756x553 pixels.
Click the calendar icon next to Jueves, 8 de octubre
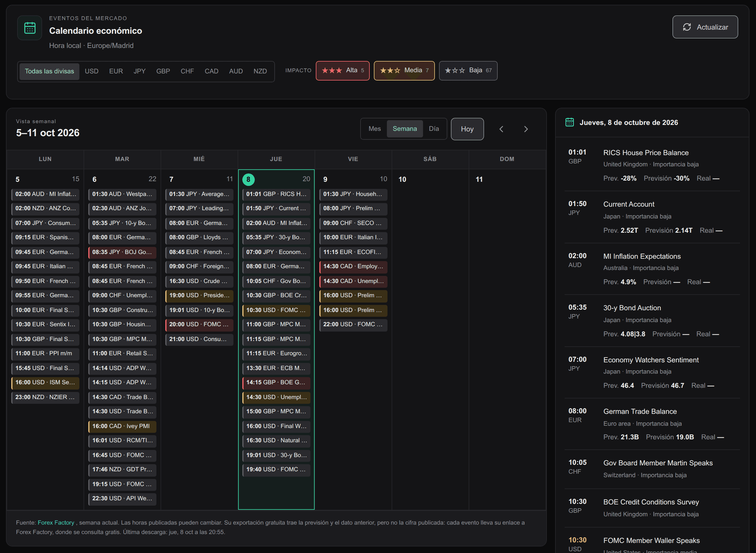569,122
